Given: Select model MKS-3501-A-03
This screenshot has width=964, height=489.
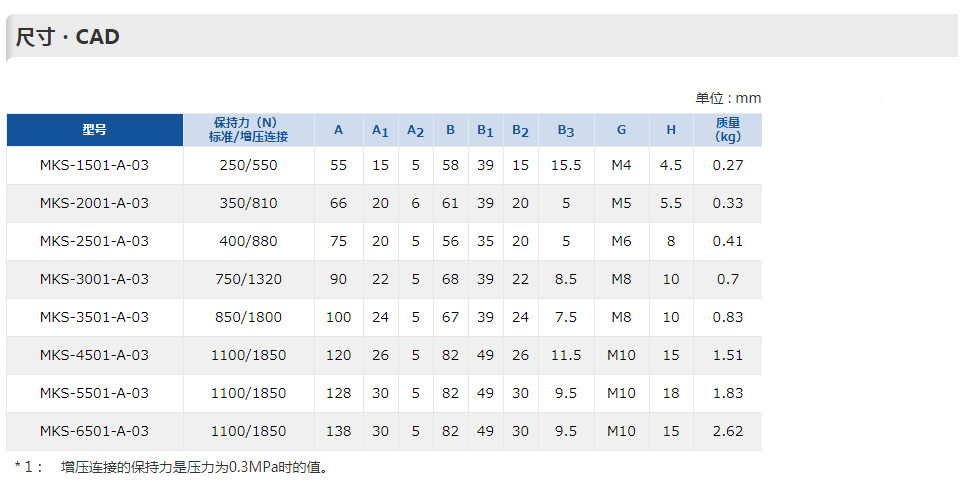Looking at the screenshot, I should pos(94,317).
